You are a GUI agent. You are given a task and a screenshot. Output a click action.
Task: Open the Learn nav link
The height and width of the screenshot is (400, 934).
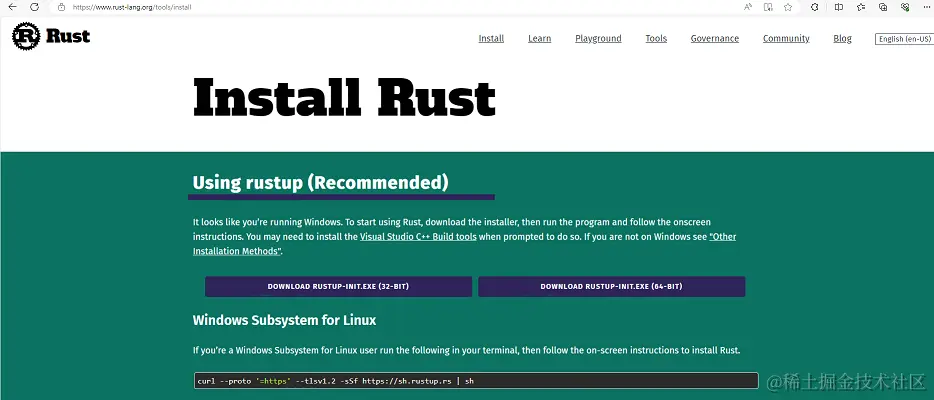pos(540,38)
